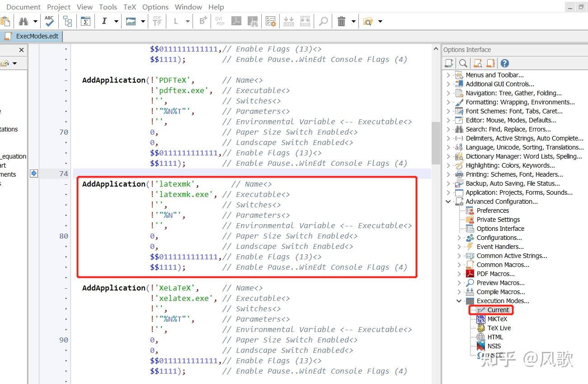
Task: Click the trash can erase files icon
Action: pyautogui.click(x=342, y=21)
